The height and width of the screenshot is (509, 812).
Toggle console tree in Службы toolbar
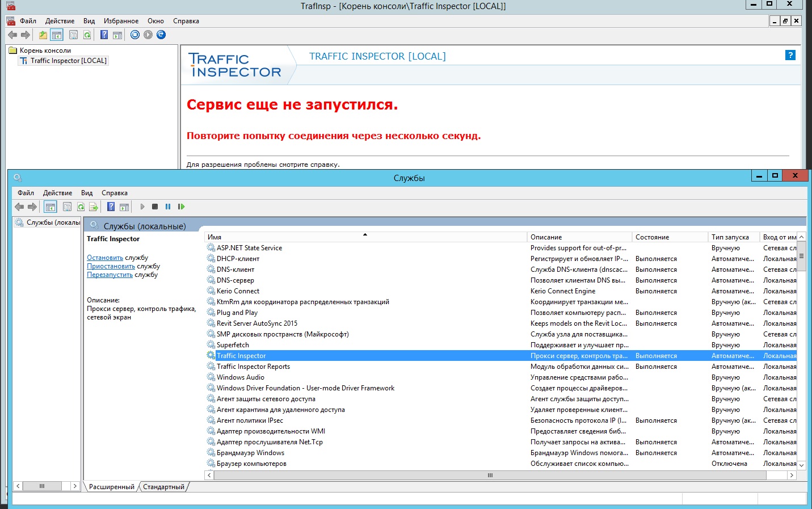point(51,207)
